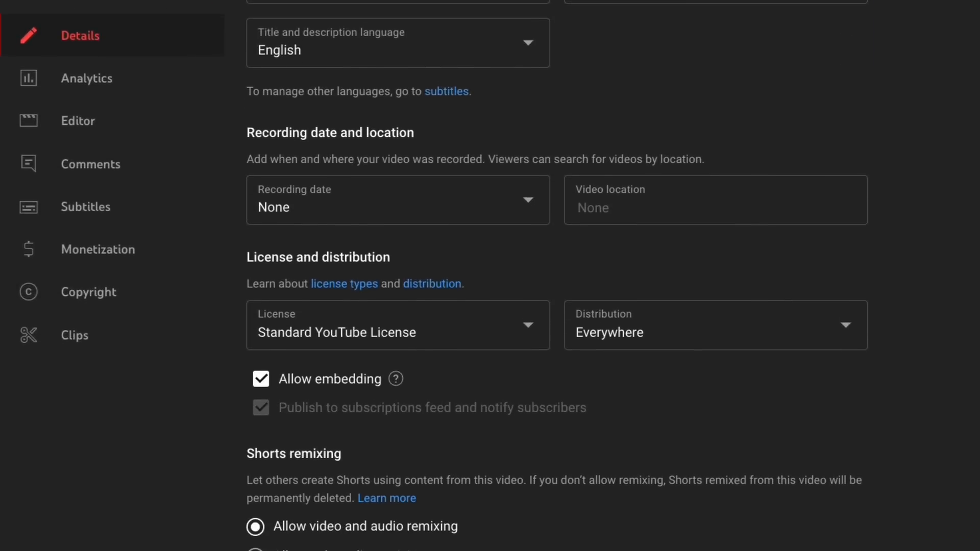The image size is (980, 551).
Task: Select Allow video and audio remixing
Action: pyautogui.click(x=255, y=526)
